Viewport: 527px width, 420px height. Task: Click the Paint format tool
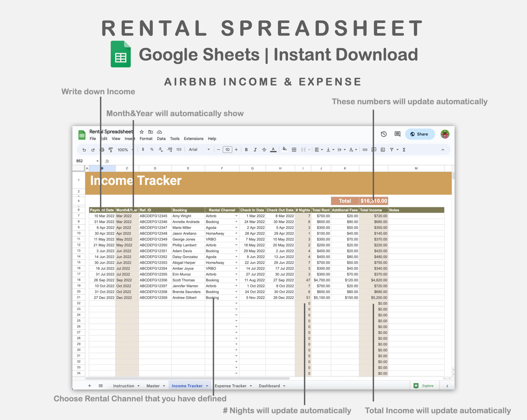tap(111, 149)
